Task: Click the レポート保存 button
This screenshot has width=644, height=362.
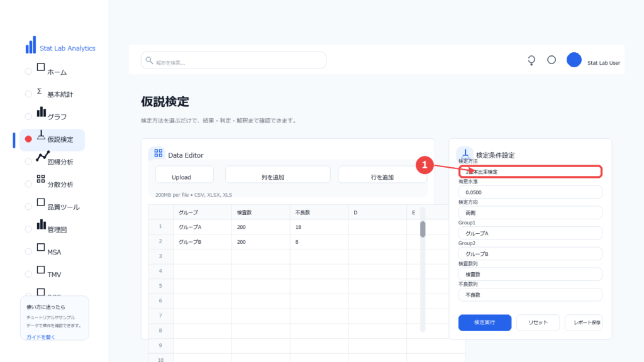Action: [584, 322]
